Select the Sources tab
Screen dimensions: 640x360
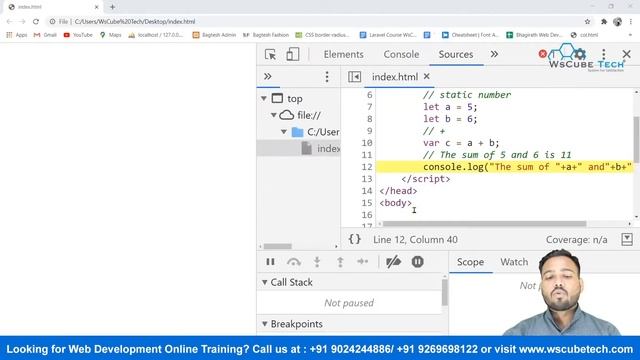[456, 54]
